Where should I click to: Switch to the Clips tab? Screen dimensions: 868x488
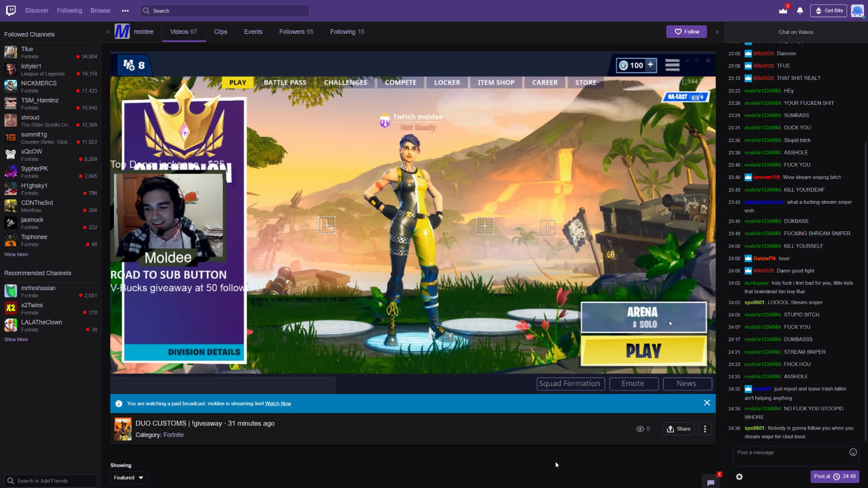click(221, 31)
